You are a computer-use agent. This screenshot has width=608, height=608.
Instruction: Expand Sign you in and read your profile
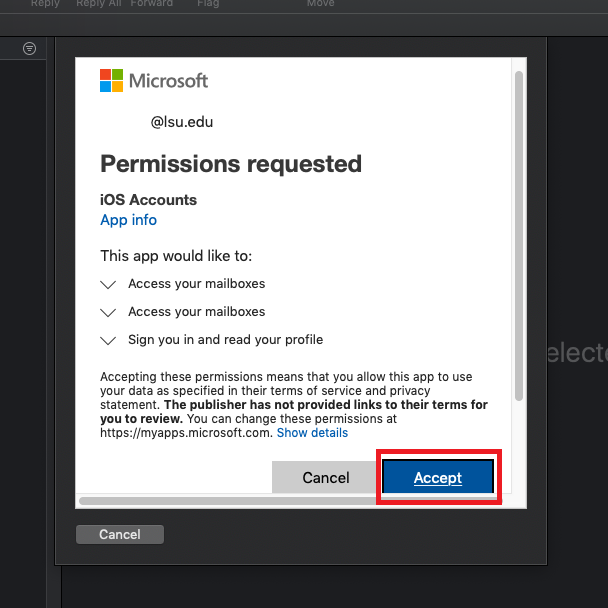click(x=108, y=340)
